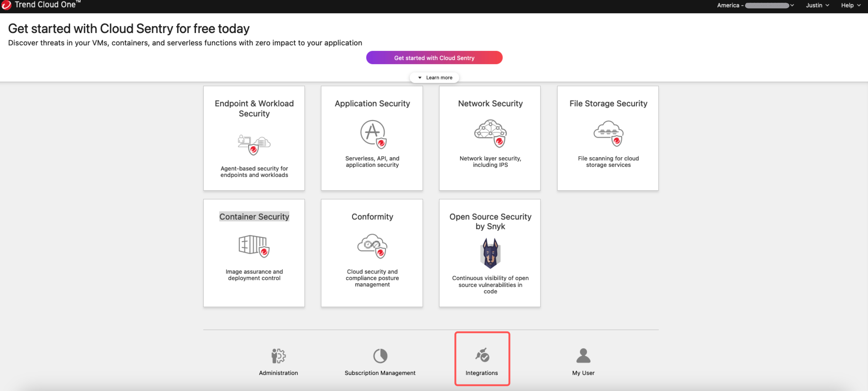Click 'File scanning for cloud storage services' text
Screen dimensions: 868x391
point(608,162)
